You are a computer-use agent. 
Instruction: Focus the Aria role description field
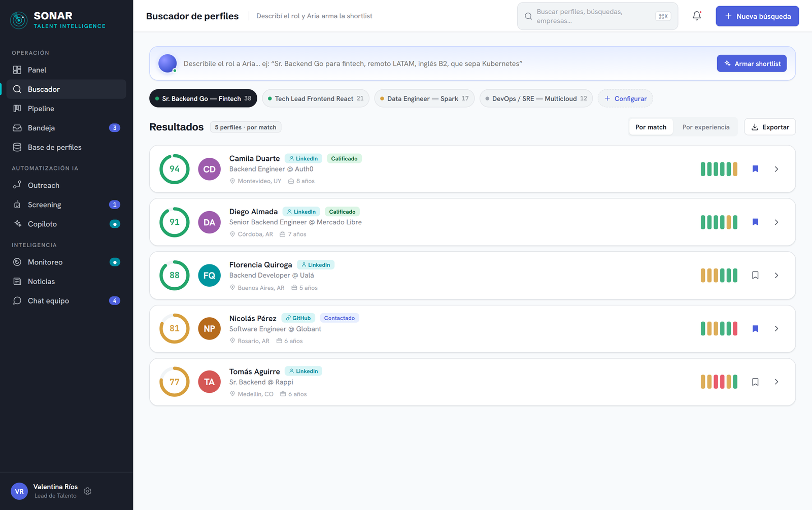(447, 63)
